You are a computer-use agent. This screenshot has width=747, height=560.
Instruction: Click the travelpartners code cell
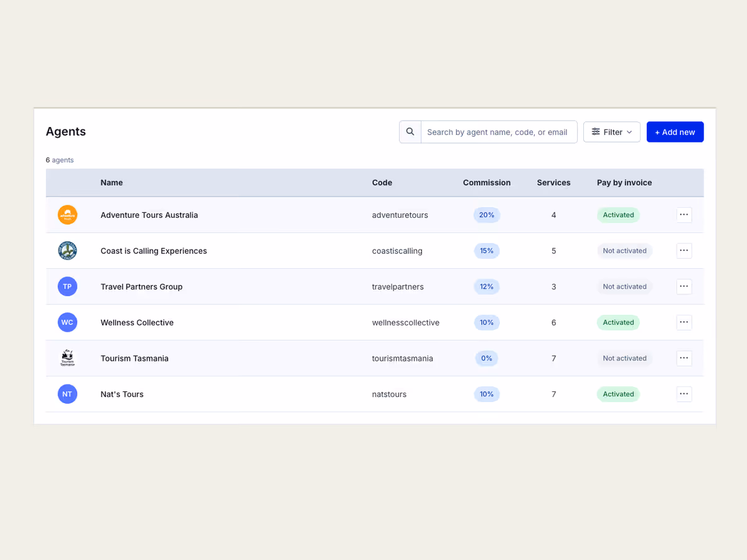point(398,286)
